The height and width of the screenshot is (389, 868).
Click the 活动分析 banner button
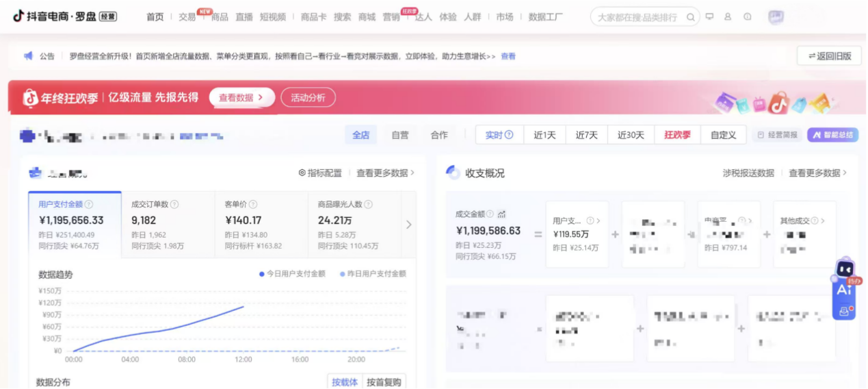coord(308,98)
